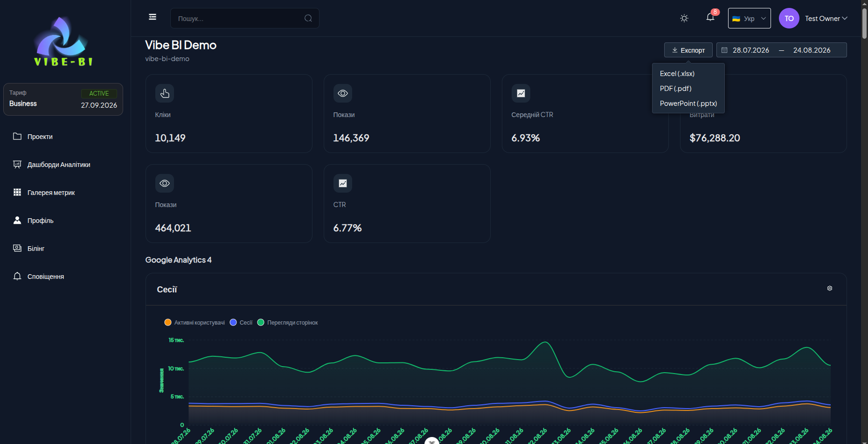Image resolution: width=868 pixels, height=444 pixels.
Task: Click the Vibe-BI logo
Action: [x=63, y=41]
